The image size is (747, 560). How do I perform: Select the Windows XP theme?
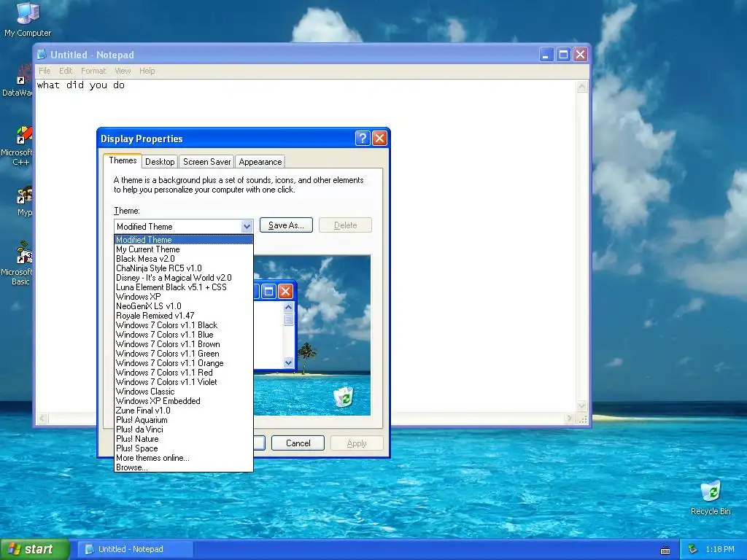point(183,297)
